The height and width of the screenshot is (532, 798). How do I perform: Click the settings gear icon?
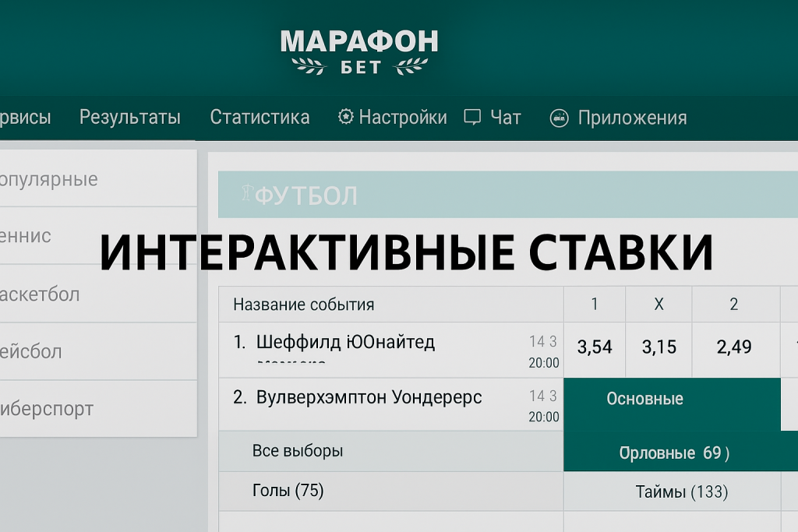[345, 117]
